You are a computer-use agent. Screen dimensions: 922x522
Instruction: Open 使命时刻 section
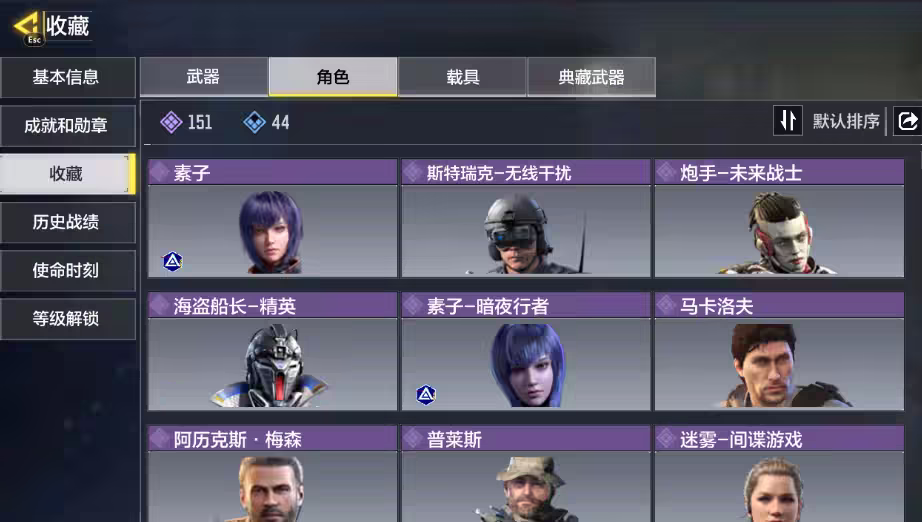[68, 270]
